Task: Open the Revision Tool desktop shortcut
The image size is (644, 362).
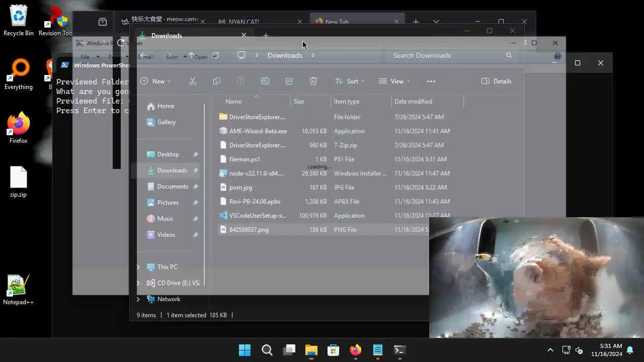Action: pos(55,21)
